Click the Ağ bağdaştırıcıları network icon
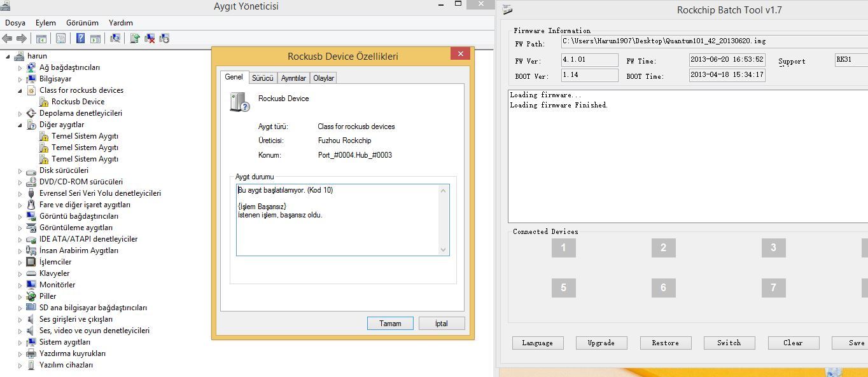This screenshot has height=377, width=868. [x=31, y=67]
